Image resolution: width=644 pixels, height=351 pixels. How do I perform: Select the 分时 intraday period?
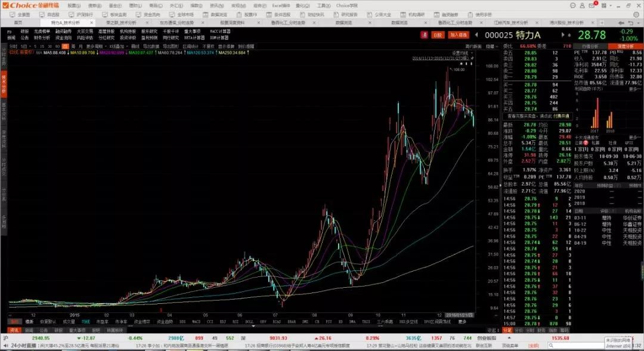pyautogui.click(x=13, y=47)
